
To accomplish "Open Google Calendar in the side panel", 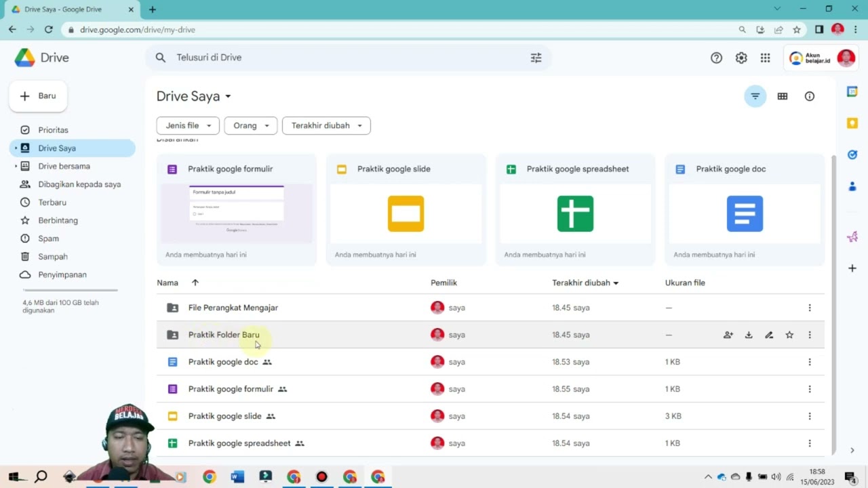I will coord(852,91).
